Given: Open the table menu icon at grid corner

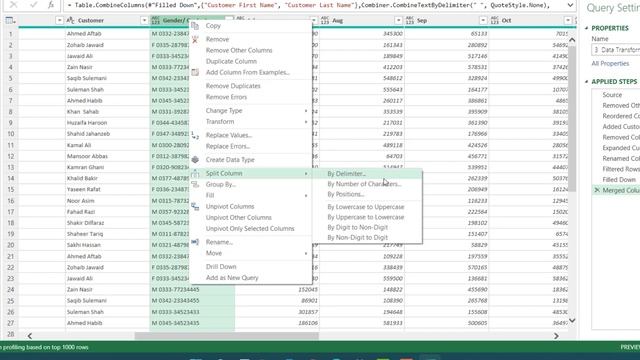Looking at the screenshot, I should tap(10, 20).
